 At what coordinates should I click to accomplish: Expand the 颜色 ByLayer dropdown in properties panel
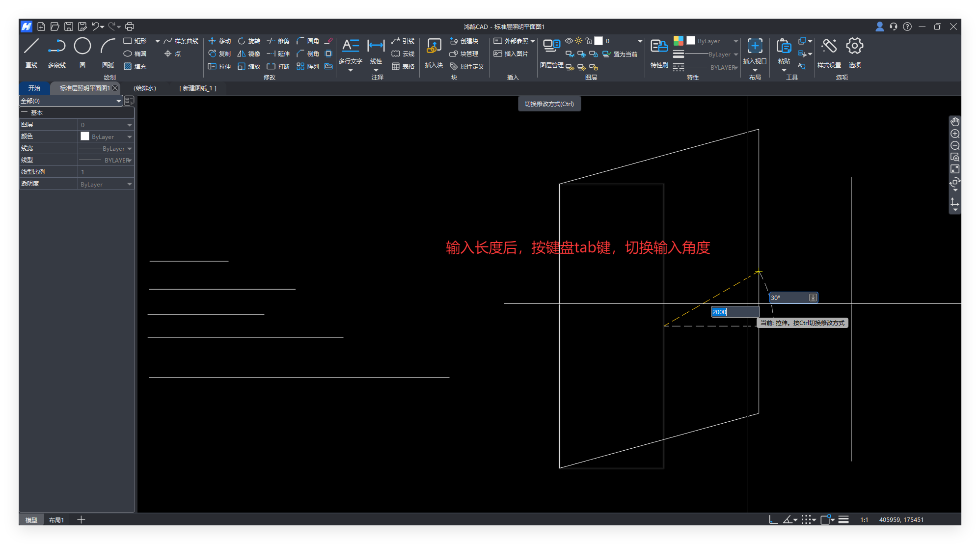pos(130,137)
